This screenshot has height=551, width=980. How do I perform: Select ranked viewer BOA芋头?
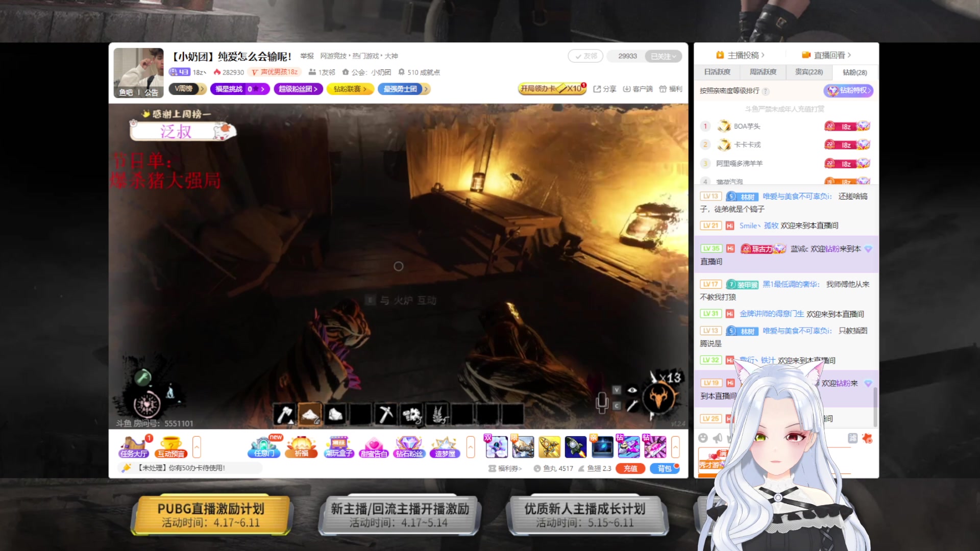pos(747,127)
